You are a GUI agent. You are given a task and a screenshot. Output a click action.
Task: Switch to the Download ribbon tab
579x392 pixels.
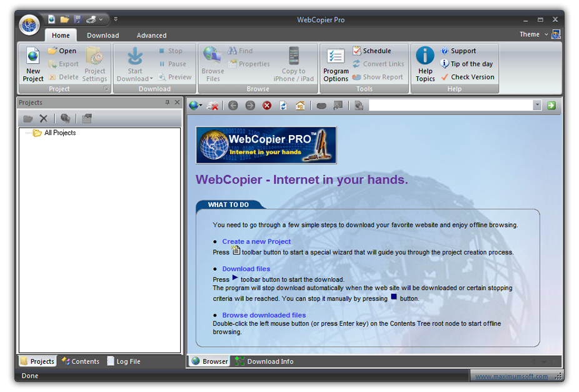click(103, 36)
